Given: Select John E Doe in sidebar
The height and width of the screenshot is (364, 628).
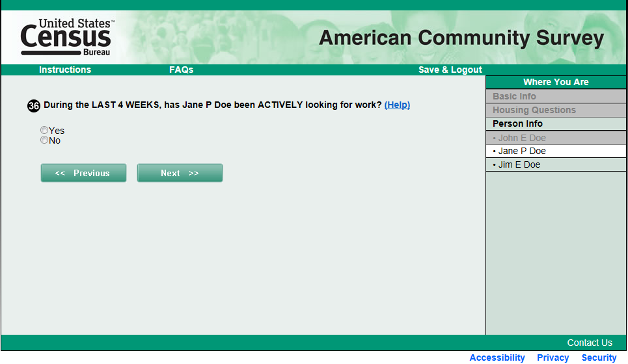Looking at the screenshot, I should click(556, 138).
